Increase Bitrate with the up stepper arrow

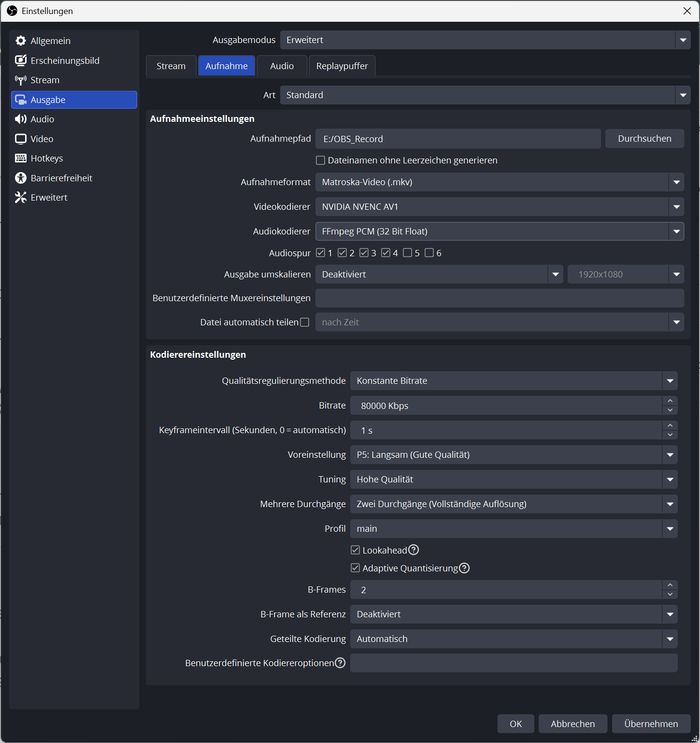click(x=670, y=401)
